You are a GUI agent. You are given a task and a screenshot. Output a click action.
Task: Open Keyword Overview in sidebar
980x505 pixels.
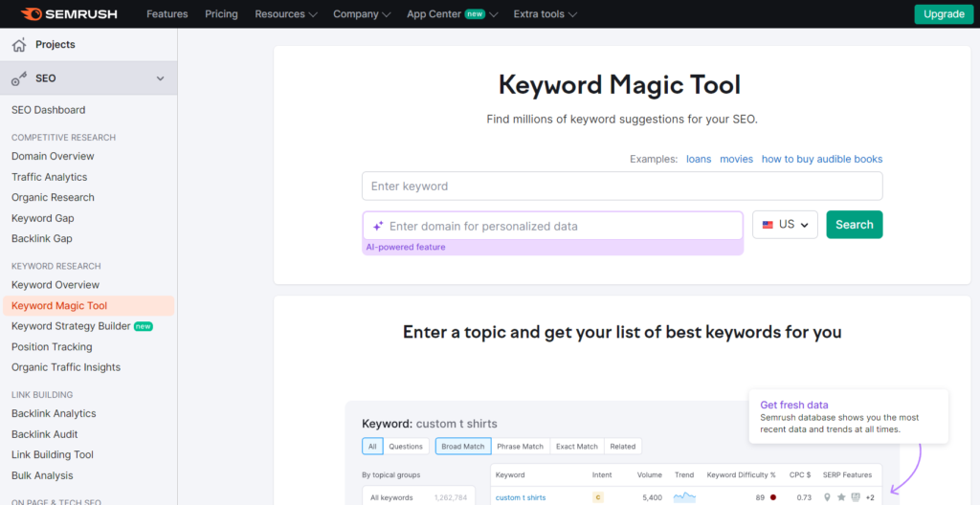(55, 285)
